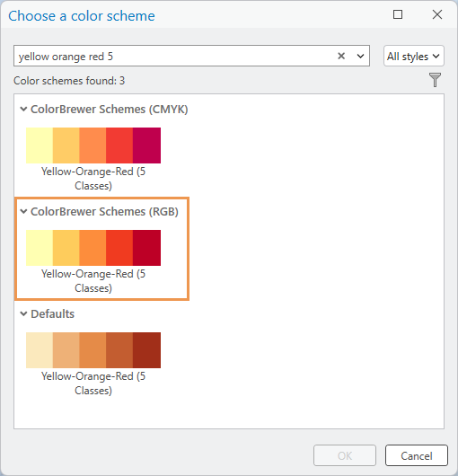Click the CMYK scheme's 'Yellow-Orange-Red (5 Classes)' label

click(x=93, y=179)
